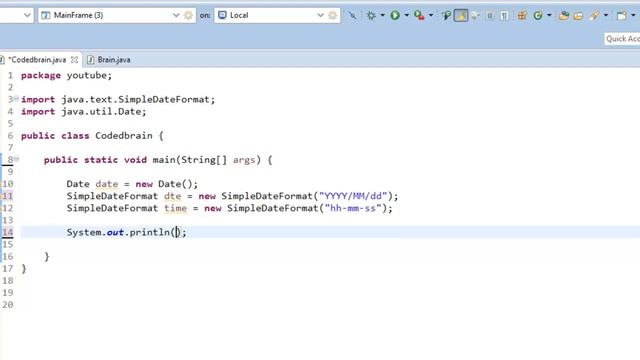Collapse the import block fold toggle on line 3

coord(16,98)
